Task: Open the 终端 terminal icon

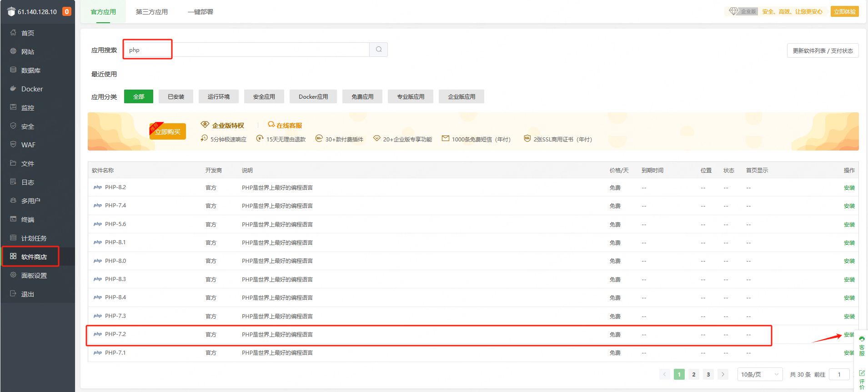Action: (x=13, y=219)
